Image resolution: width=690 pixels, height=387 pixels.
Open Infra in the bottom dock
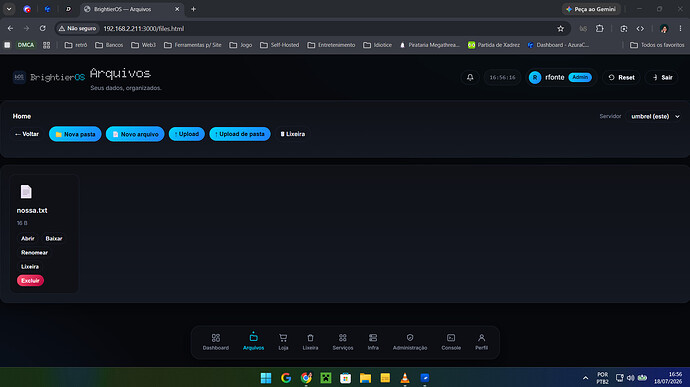tap(373, 342)
